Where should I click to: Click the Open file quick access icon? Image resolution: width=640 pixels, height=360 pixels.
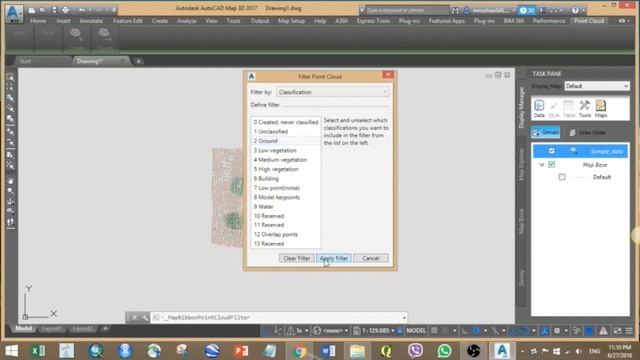point(42,10)
